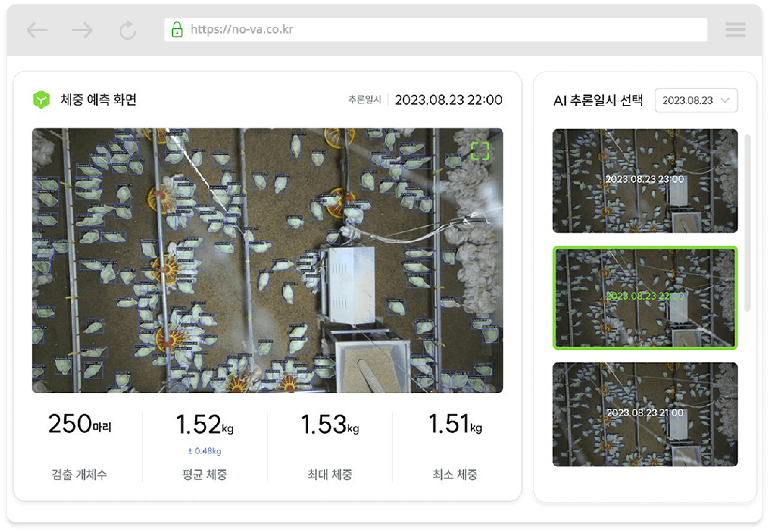Image resolution: width=769 pixels, height=532 pixels.
Task: Click the 체중 예측 화면 title
Action: 98,100
